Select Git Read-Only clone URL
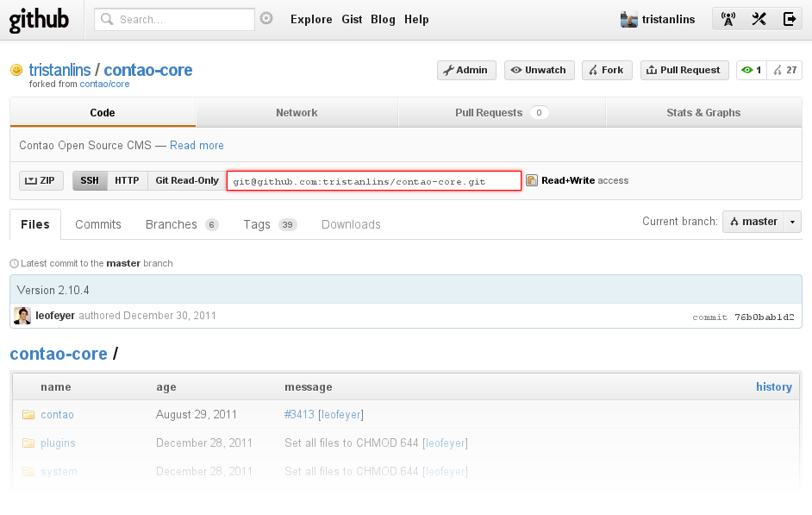 point(187,180)
